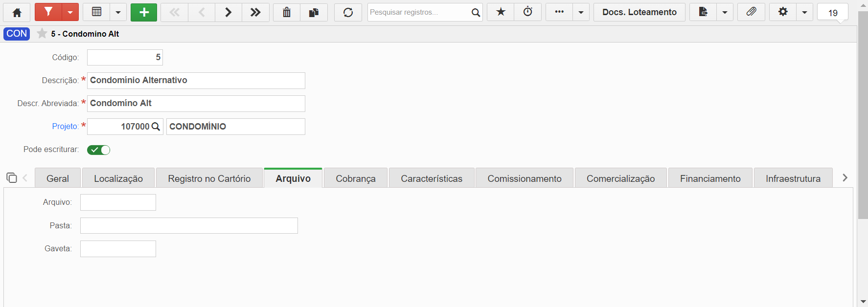Open the Registro no Cartório tab
868x307 pixels.
209,178
